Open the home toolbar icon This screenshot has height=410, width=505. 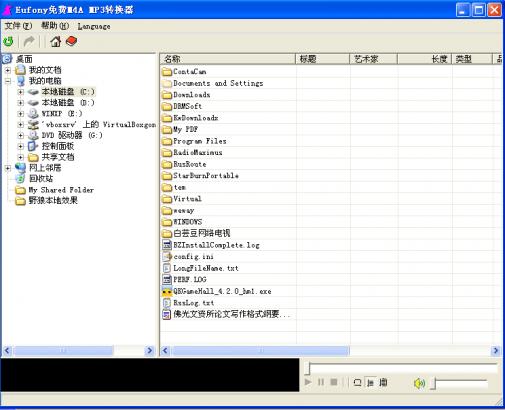56,42
